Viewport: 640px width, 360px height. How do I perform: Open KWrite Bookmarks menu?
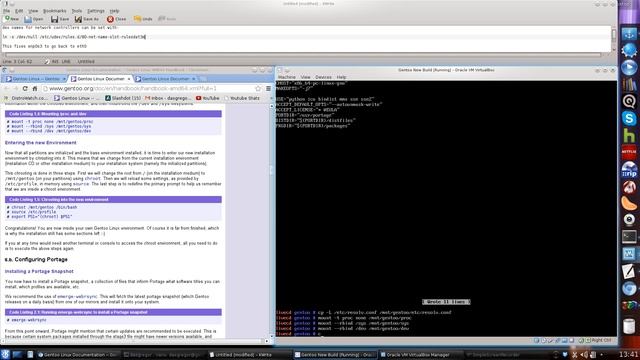54,11
